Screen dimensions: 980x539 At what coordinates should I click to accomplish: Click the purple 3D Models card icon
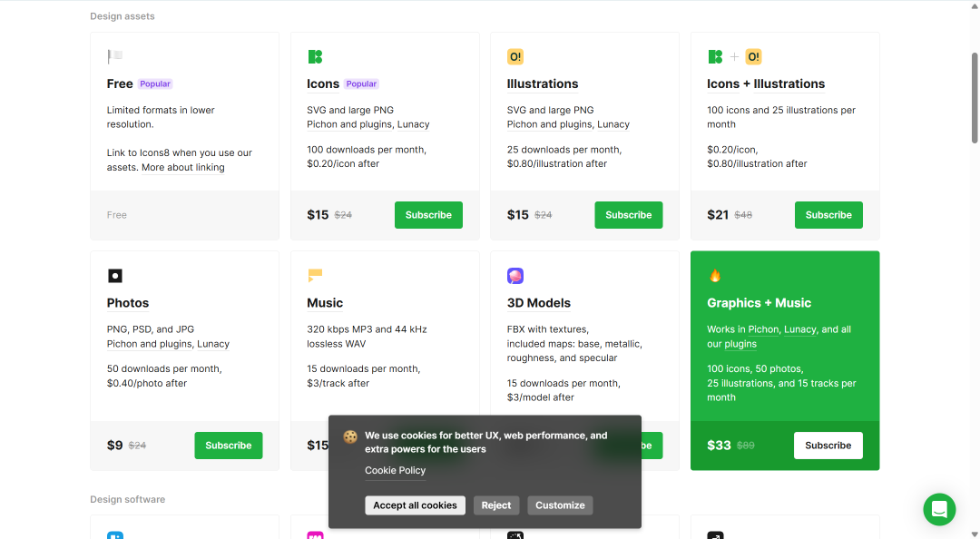coord(515,276)
